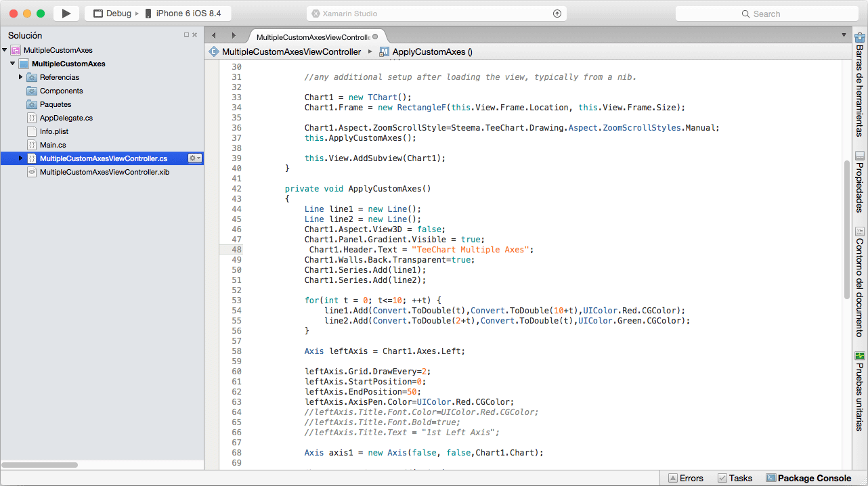Click the Propiedades panel icon
The height and width of the screenshot is (486, 868).
pos(860,156)
